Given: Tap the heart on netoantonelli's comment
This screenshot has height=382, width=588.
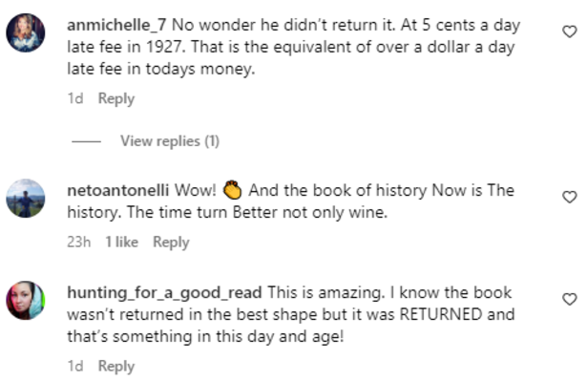Looking at the screenshot, I should coord(570,198).
